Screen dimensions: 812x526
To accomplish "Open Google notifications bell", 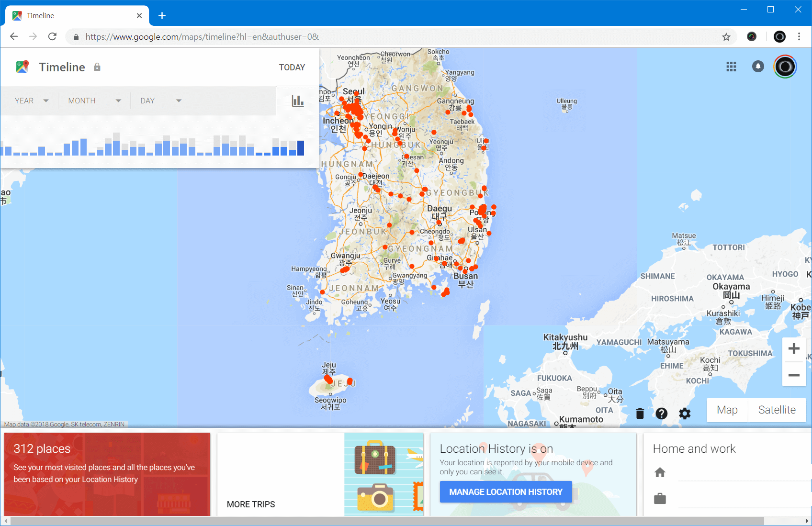I will (x=758, y=67).
